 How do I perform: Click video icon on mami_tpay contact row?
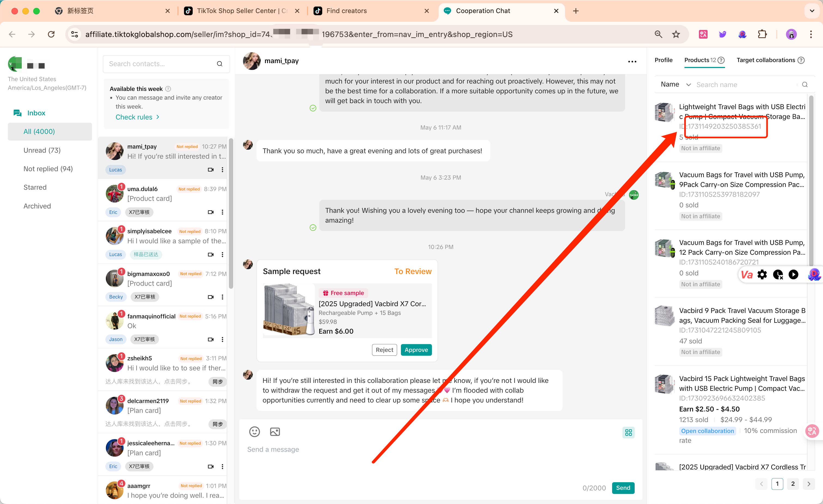pyautogui.click(x=210, y=170)
